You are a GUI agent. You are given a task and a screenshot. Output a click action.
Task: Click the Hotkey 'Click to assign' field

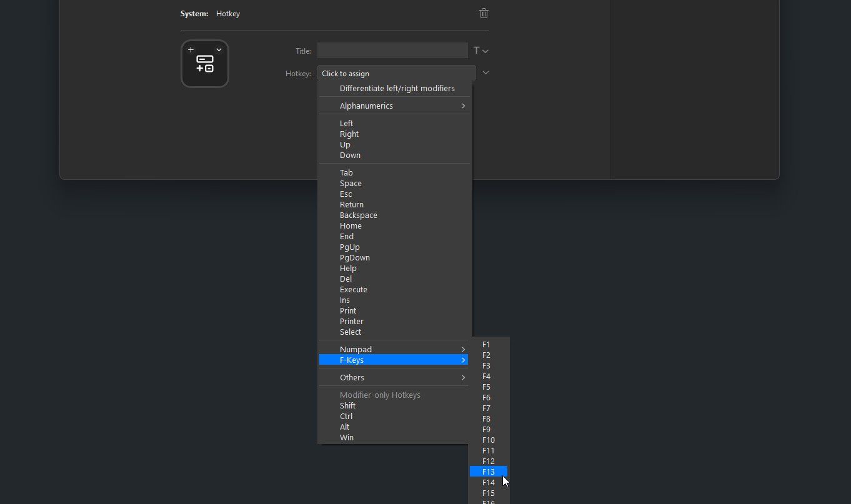(396, 73)
